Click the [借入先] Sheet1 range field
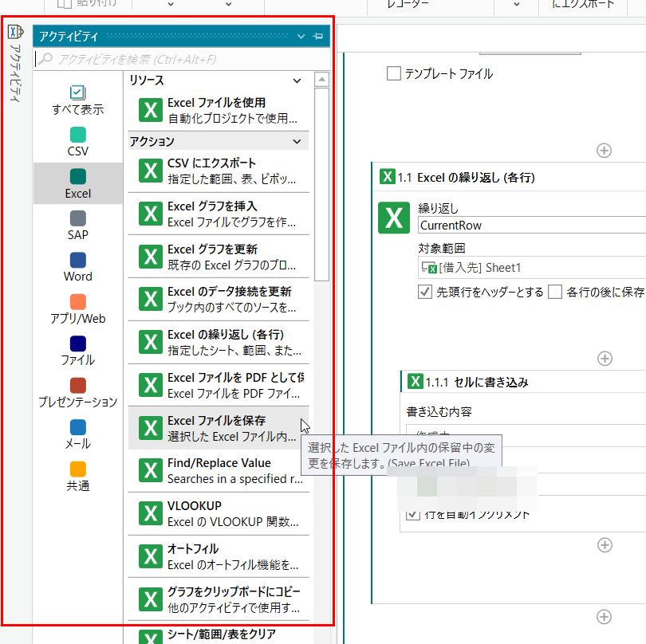This screenshot has height=644, width=646. click(x=532, y=268)
